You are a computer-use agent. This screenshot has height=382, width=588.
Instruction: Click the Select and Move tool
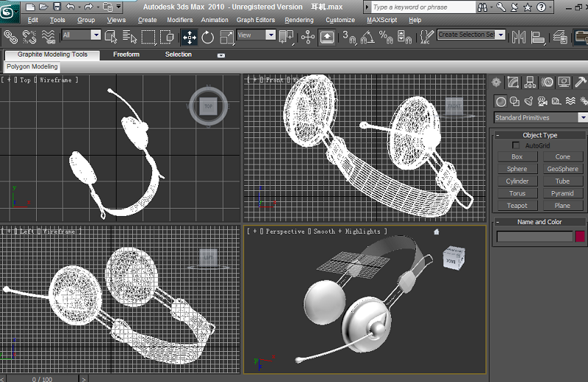click(x=189, y=37)
